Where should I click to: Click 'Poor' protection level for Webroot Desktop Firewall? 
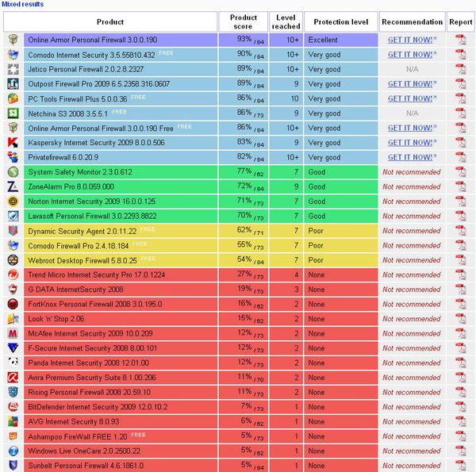(x=341, y=260)
